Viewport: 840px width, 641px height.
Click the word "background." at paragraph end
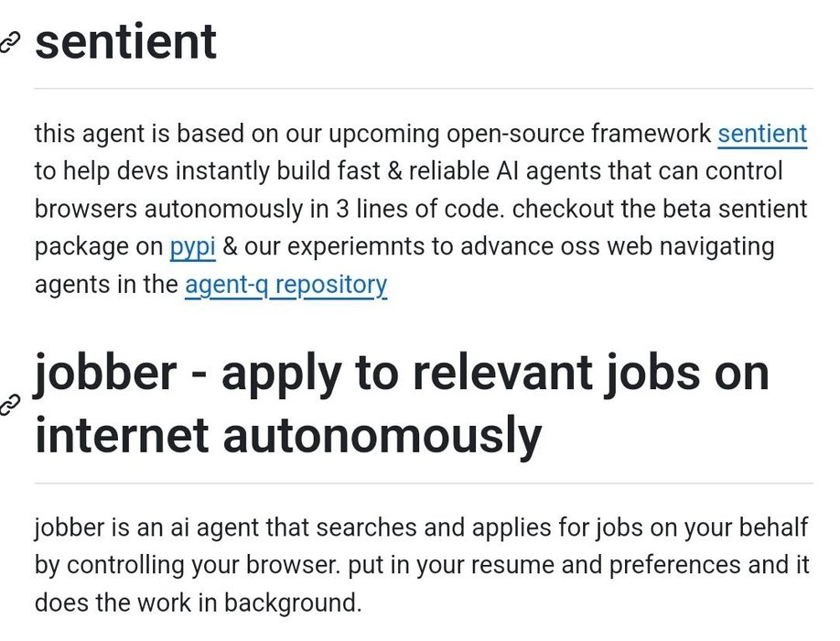[293, 603]
